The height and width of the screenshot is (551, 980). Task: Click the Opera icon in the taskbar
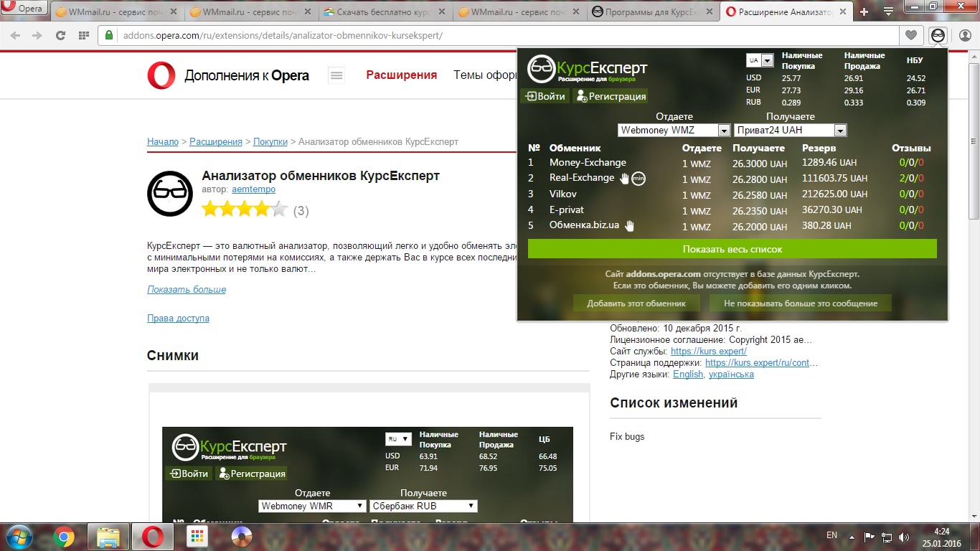[x=152, y=536]
